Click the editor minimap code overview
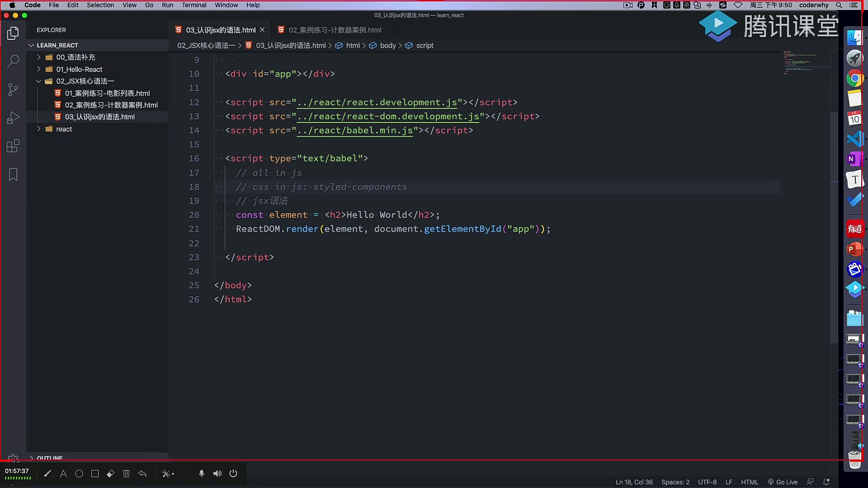The height and width of the screenshot is (488, 868). pyautogui.click(x=807, y=63)
